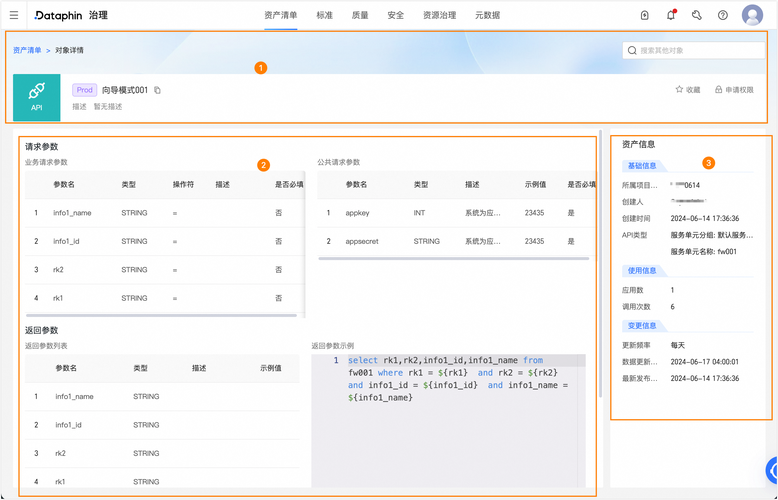The height and width of the screenshot is (500, 778).
Task: Click 变更信息 section label
Action: point(642,325)
